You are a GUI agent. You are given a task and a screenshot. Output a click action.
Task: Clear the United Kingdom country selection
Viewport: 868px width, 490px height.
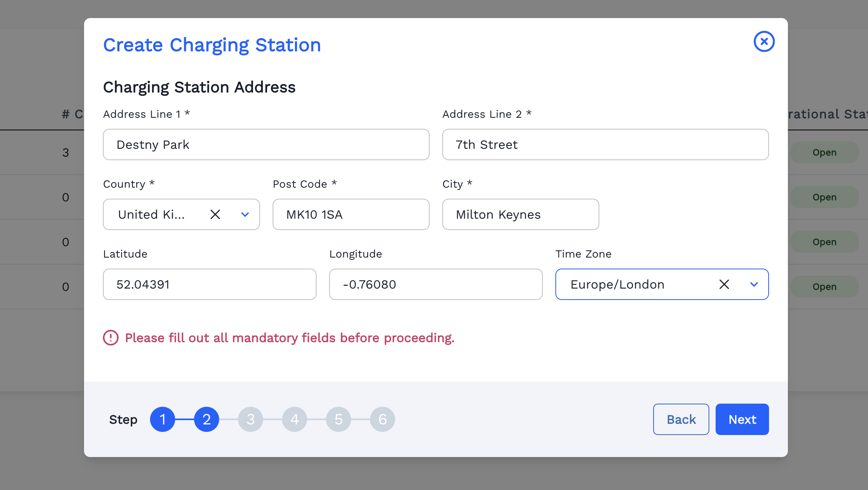pyautogui.click(x=215, y=214)
